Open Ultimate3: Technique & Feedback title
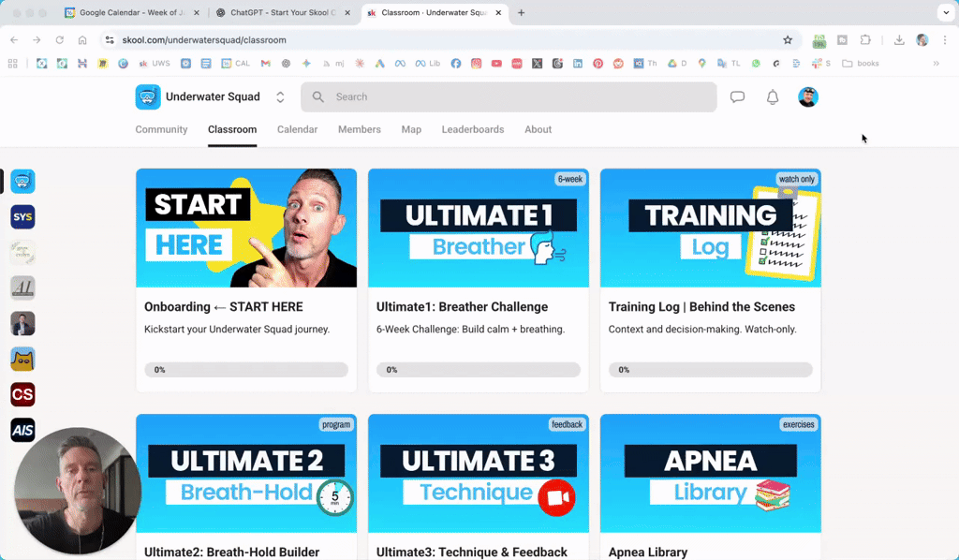 click(472, 553)
